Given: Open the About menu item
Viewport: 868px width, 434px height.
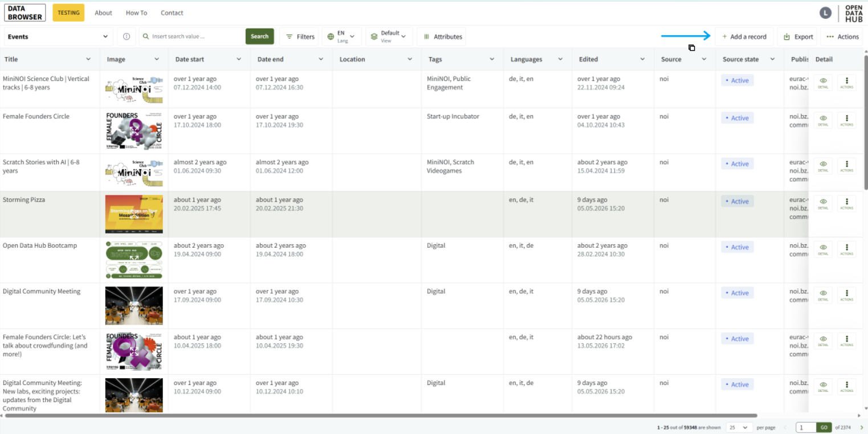Looking at the screenshot, I should (103, 13).
